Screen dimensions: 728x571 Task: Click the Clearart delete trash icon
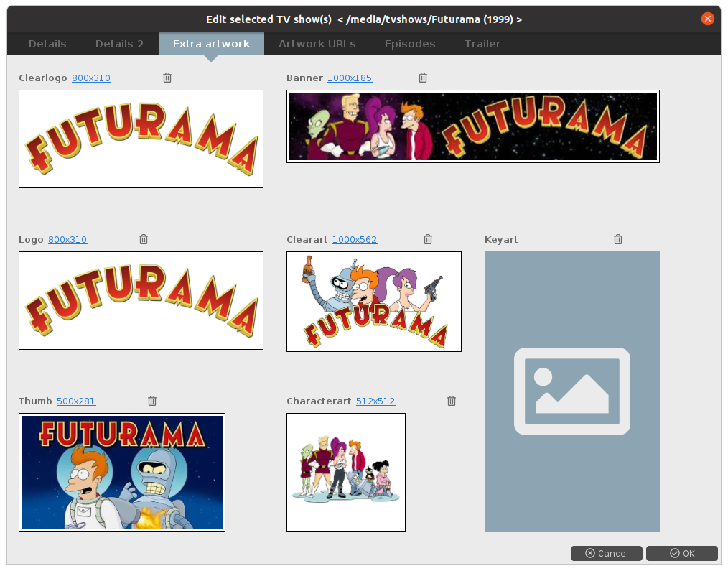click(428, 239)
